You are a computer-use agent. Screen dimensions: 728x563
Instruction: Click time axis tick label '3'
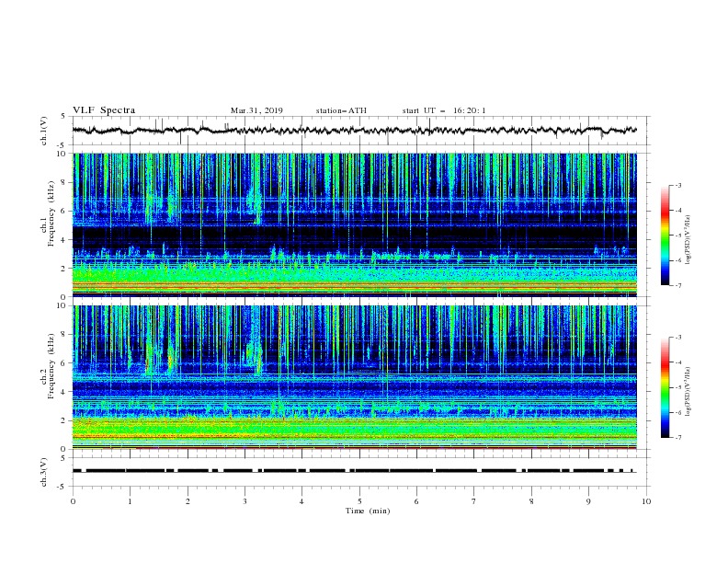tap(245, 501)
